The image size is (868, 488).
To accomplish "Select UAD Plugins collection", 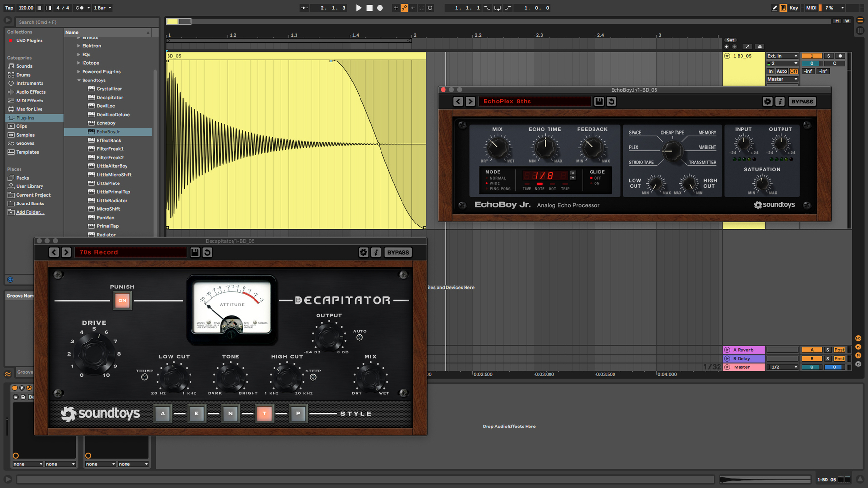I will (x=29, y=41).
